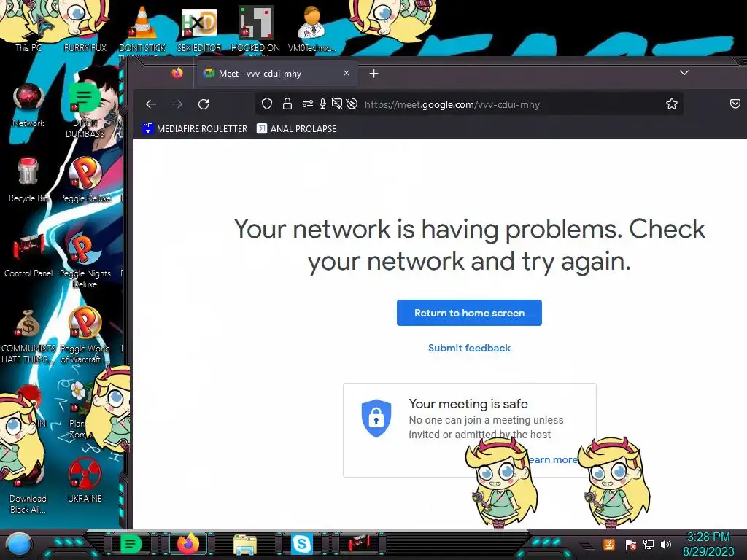Open the second bookmarks toolbar entry

pyautogui.click(x=296, y=128)
